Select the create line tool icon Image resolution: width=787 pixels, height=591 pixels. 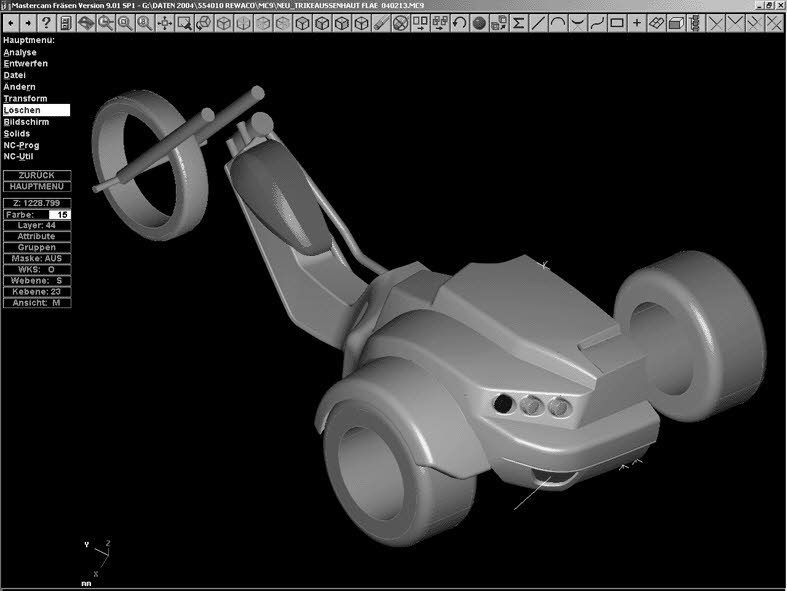point(539,22)
